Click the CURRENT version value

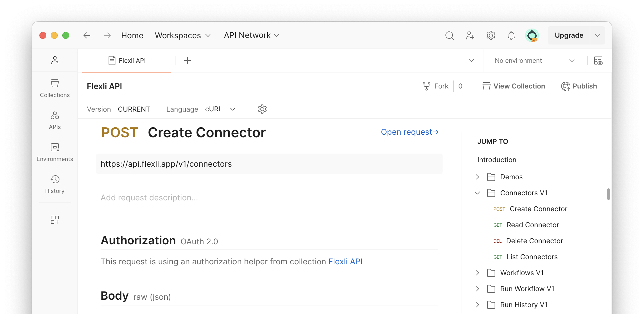pyautogui.click(x=134, y=109)
